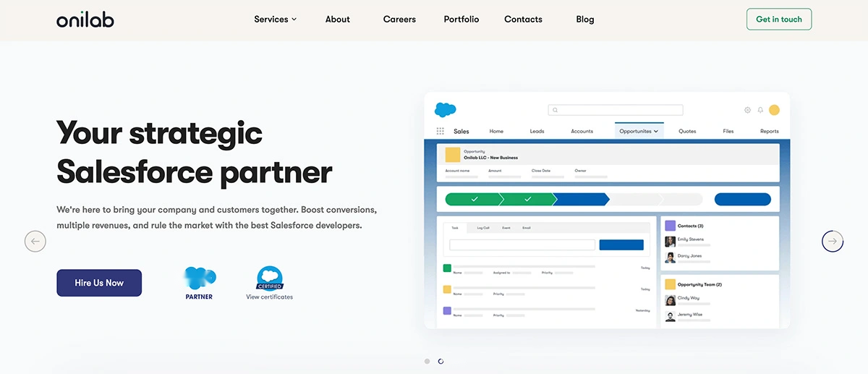Viewport: 868px width, 374px height.
Task: Click the settings gear in the Salesforce mockup
Action: pos(747,110)
